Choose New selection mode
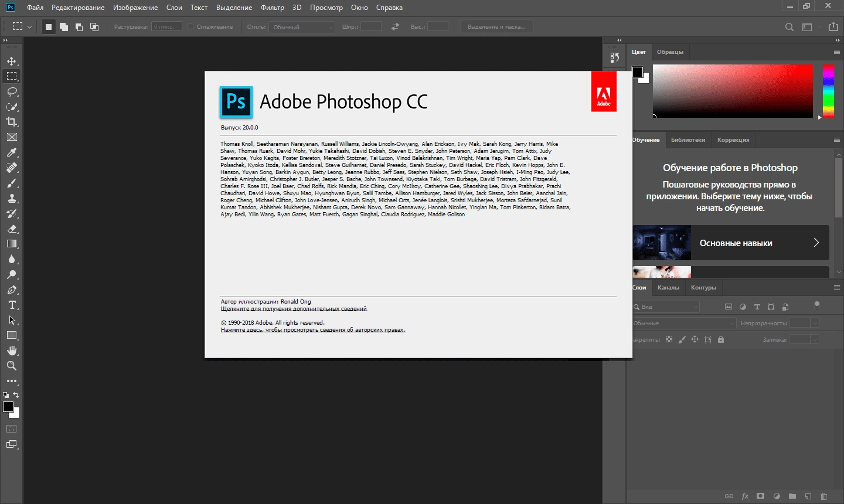Screen dimensions: 844x504 click(x=49, y=27)
